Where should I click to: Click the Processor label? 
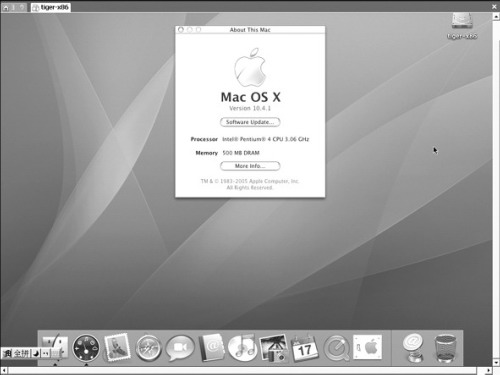click(x=204, y=139)
